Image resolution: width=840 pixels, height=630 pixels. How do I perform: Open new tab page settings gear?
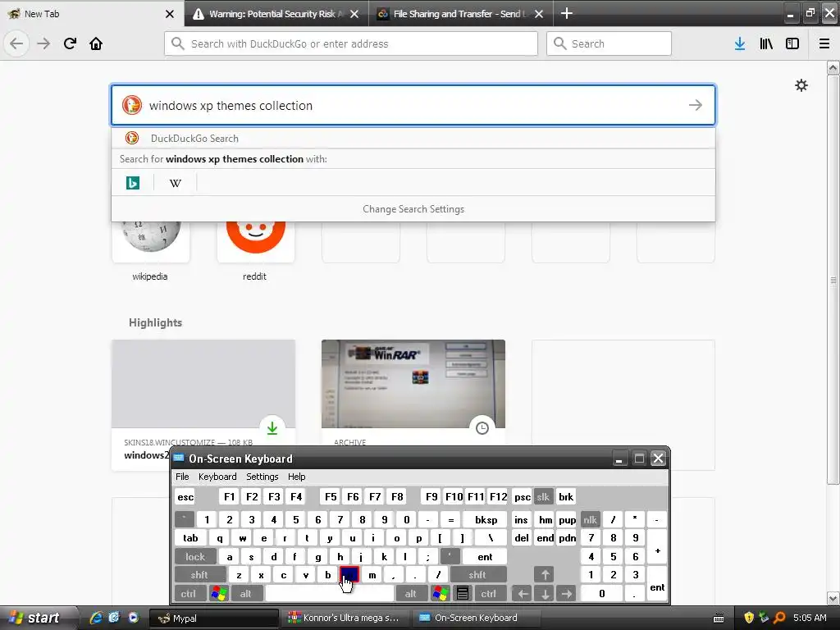(x=801, y=85)
